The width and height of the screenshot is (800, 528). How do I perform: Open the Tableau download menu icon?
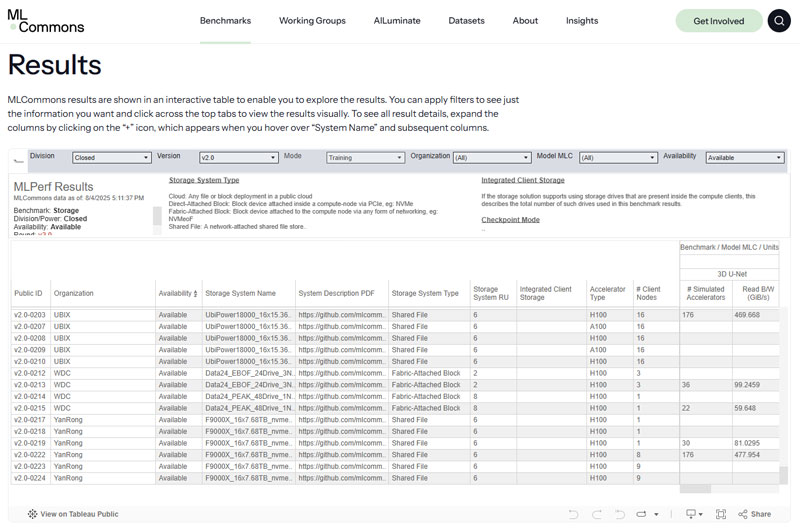coord(692,514)
